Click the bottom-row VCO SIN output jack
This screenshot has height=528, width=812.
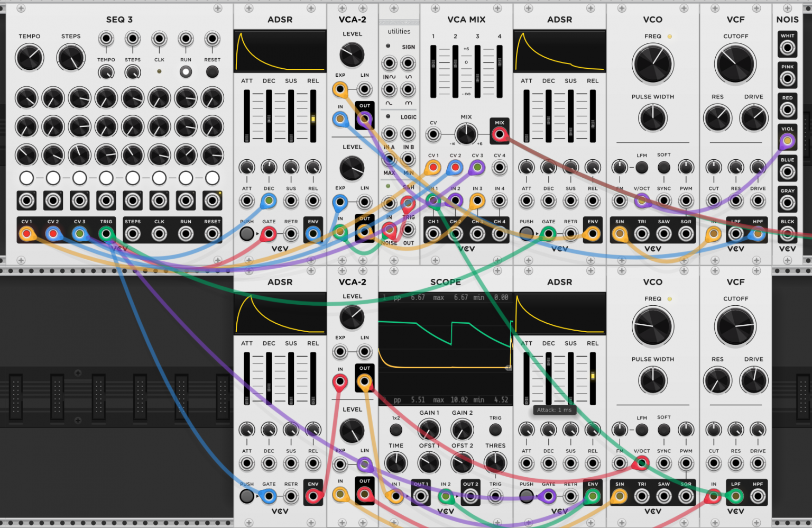[620, 496]
